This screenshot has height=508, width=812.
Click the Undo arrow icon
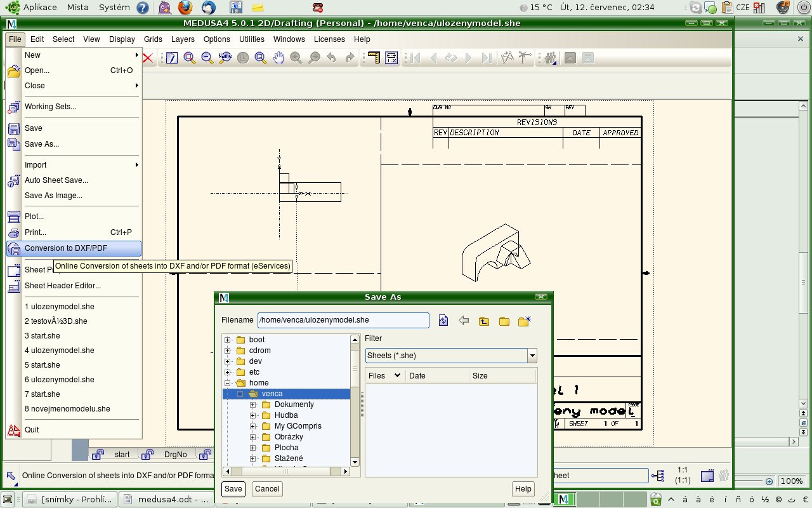(331, 58)
